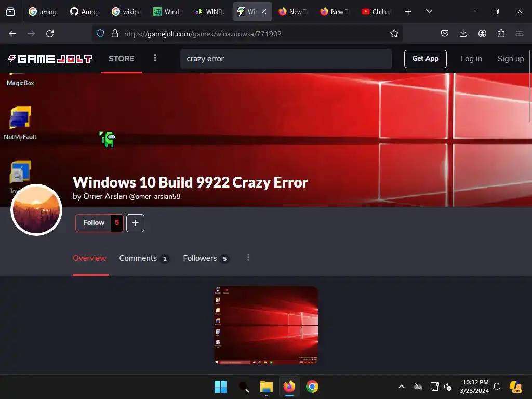Image resolution: width=532 pixels, height=399 pixels.
Task: Open the Firefox View tab-list icon
Action: point(10,11)
